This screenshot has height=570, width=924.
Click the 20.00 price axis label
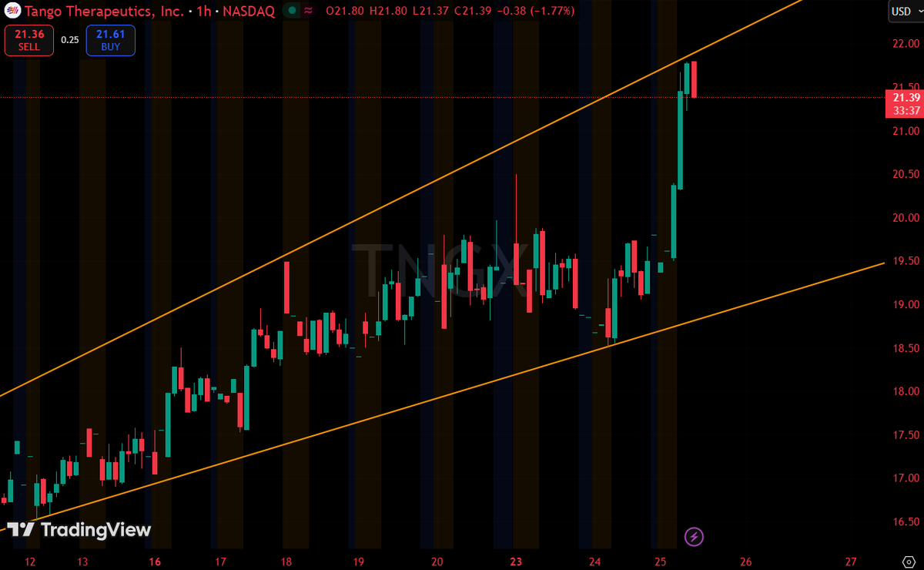click(906, 218)
